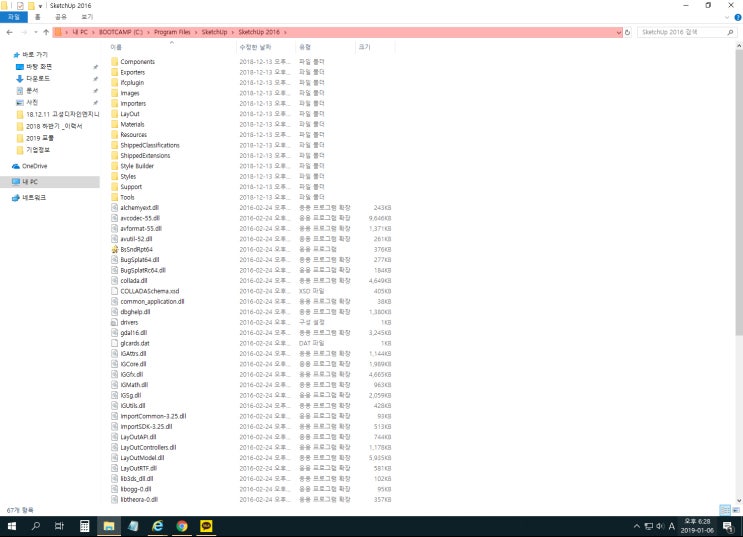Select the Style Builder folder

click(137, 166)
